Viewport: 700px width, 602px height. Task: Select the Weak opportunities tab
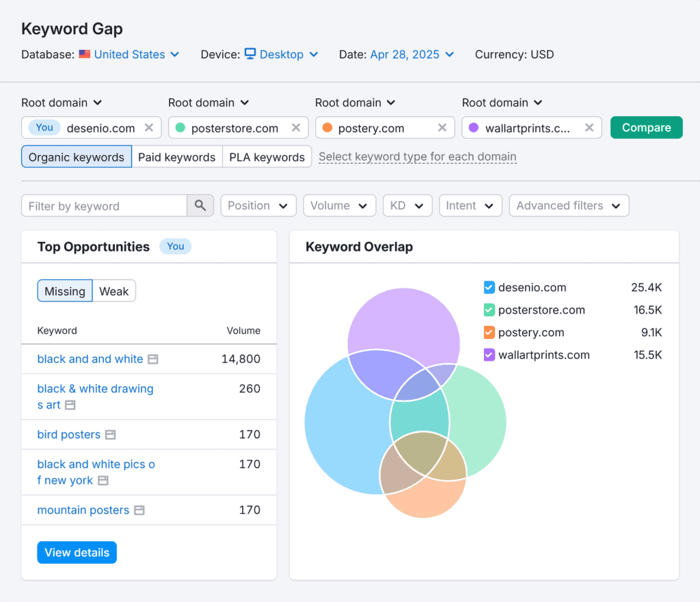[113, 291]
